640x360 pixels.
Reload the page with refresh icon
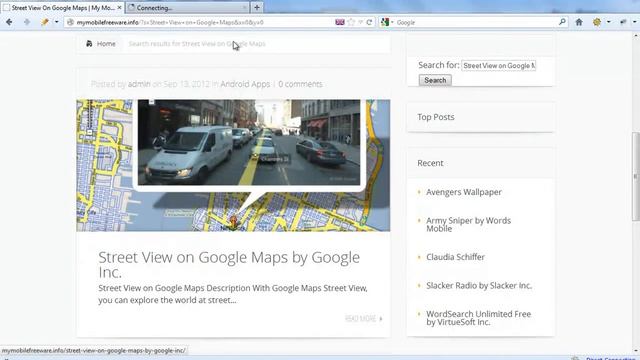coord(369,22)
